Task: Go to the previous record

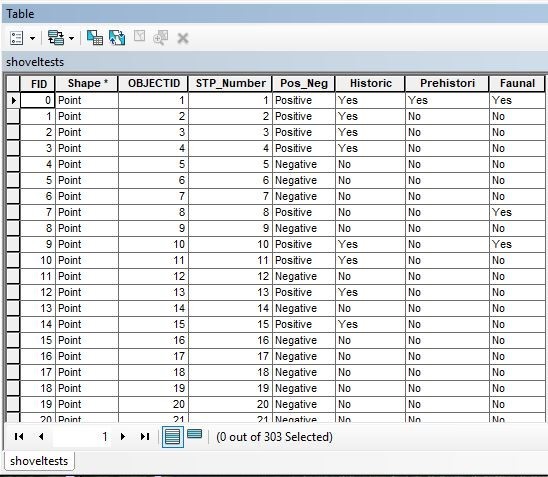Action: click(x=41, y=436)
